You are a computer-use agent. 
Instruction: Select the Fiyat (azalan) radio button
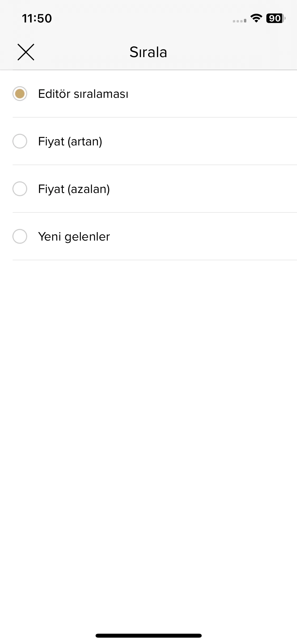coord(20,189)
